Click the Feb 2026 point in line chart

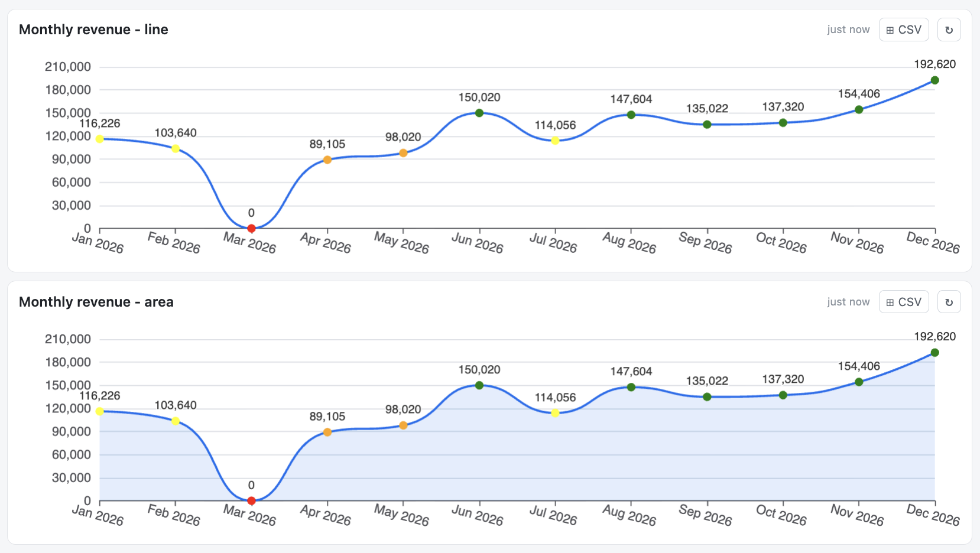coord(176,149)
